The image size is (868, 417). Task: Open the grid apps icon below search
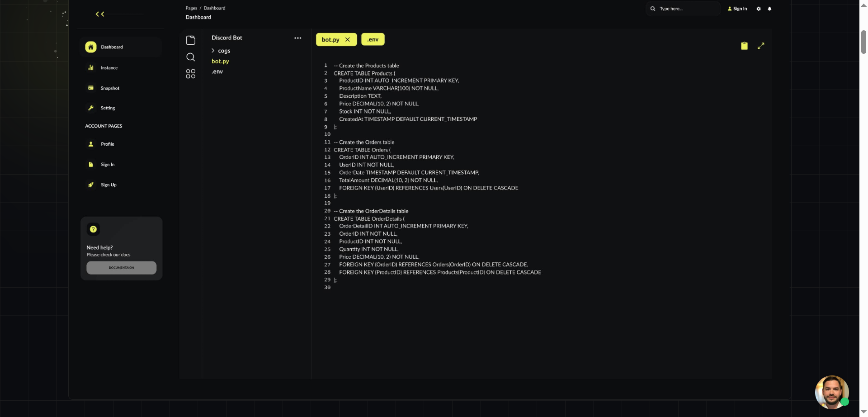point(190,73)
